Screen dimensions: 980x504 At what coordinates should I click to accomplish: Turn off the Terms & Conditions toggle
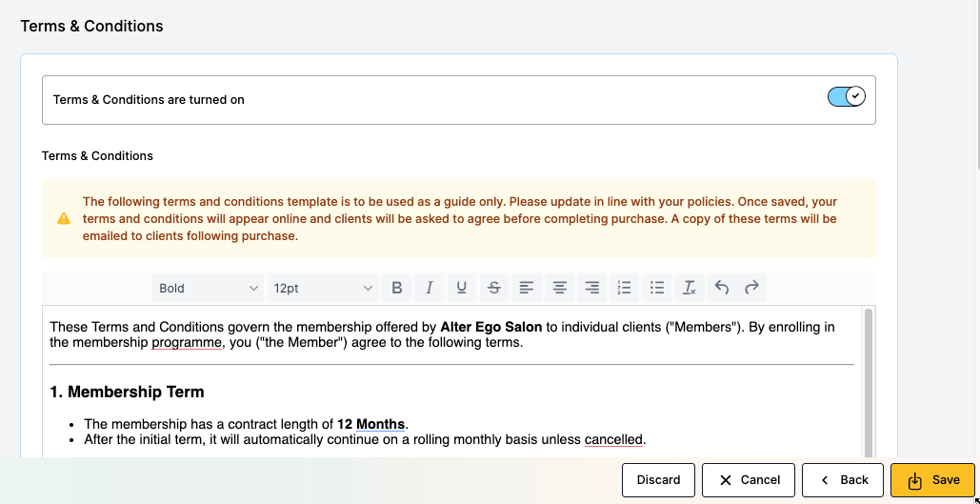click(x=846, y=96)
